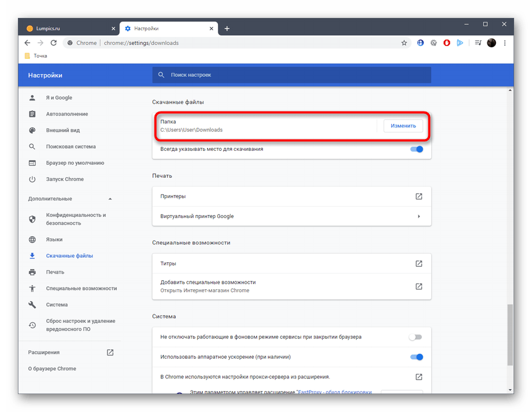Viewport: 532px width, 412px height.
Task: Enable keep background services running toggle
Action: point(415,337)
